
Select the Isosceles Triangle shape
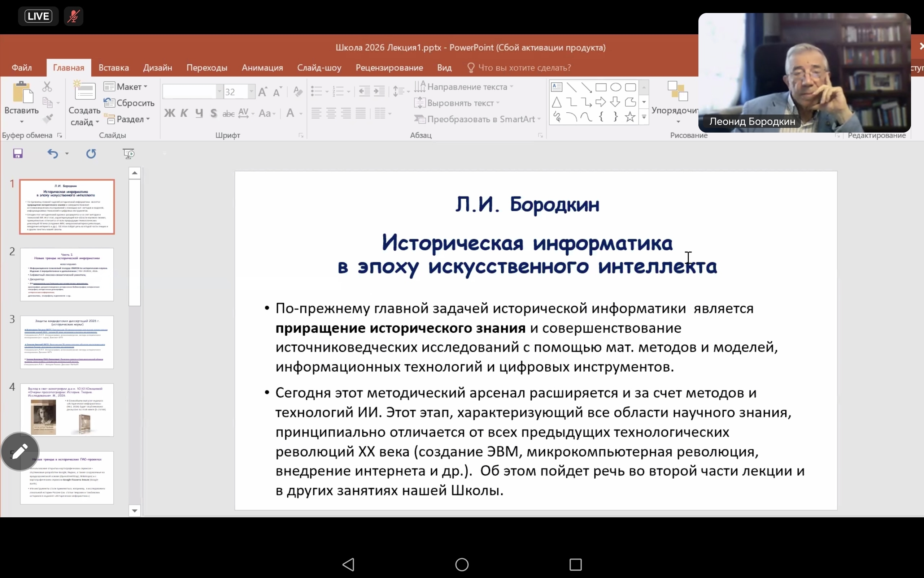(x=557, y=102)
